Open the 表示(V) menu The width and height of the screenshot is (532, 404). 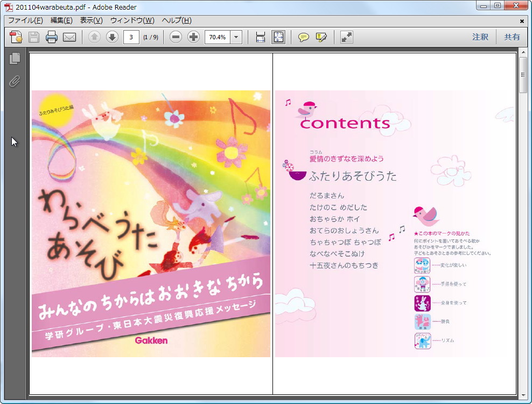point(91,20)
